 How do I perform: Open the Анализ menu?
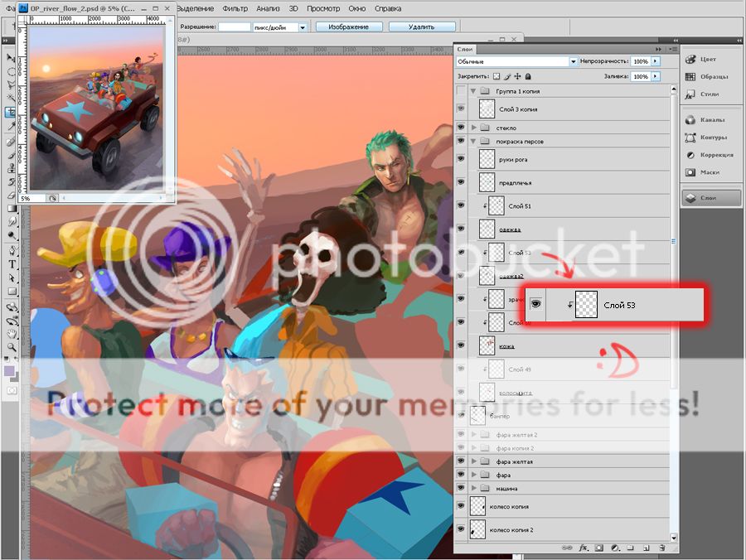point(268,8)
